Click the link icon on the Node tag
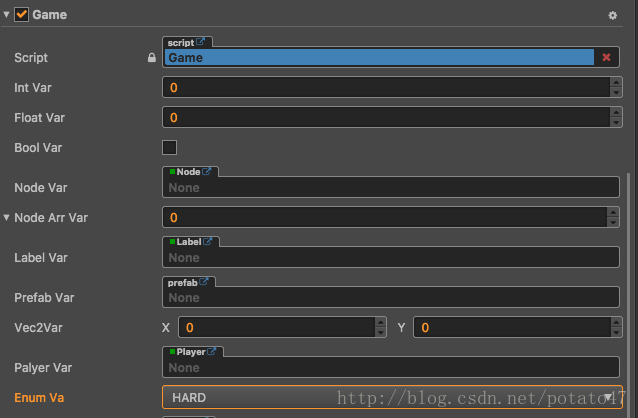This screenshot has width=638, height=418. point(207,172)
